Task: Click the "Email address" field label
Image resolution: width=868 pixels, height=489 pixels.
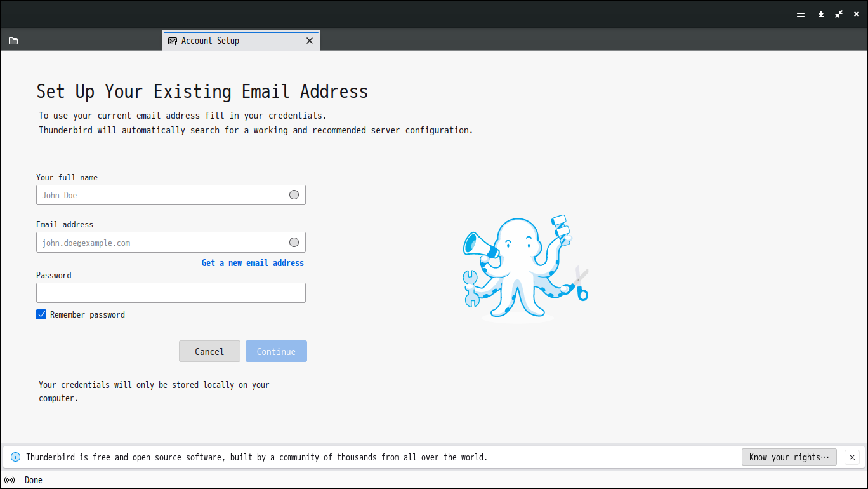Action: 65,225
